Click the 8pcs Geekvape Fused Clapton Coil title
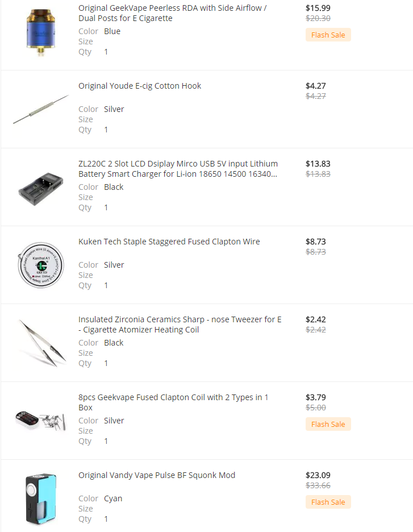Screen dimensions: 413x532 click(x=173, y=402)
